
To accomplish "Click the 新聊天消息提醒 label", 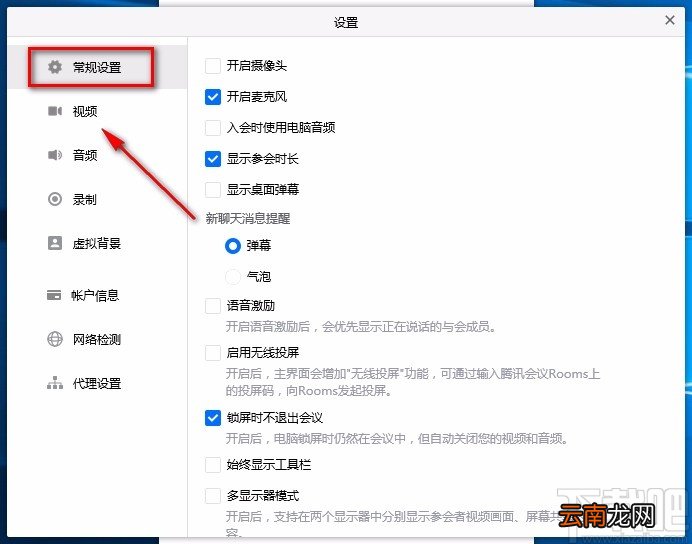I will coord(248,218).
